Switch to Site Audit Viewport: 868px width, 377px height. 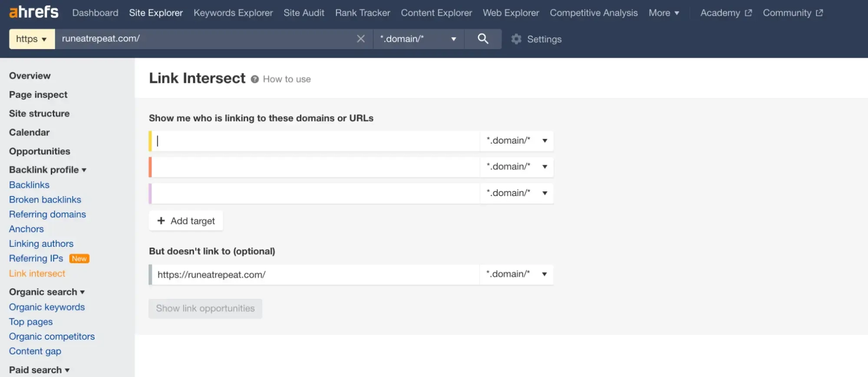click(304, 13)
